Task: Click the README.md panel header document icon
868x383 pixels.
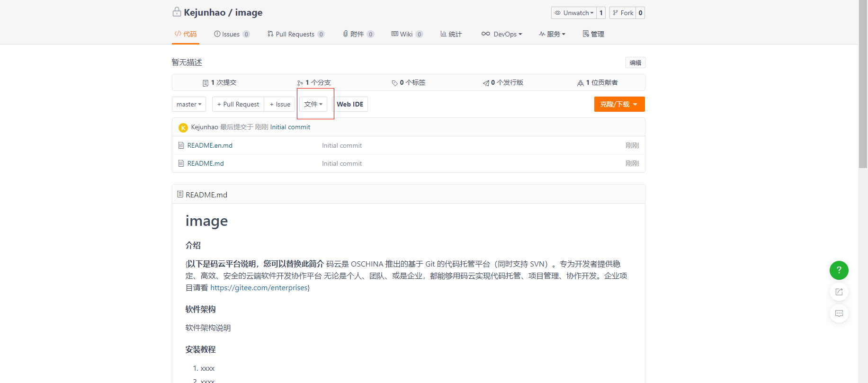Action: tap(180, 194)
